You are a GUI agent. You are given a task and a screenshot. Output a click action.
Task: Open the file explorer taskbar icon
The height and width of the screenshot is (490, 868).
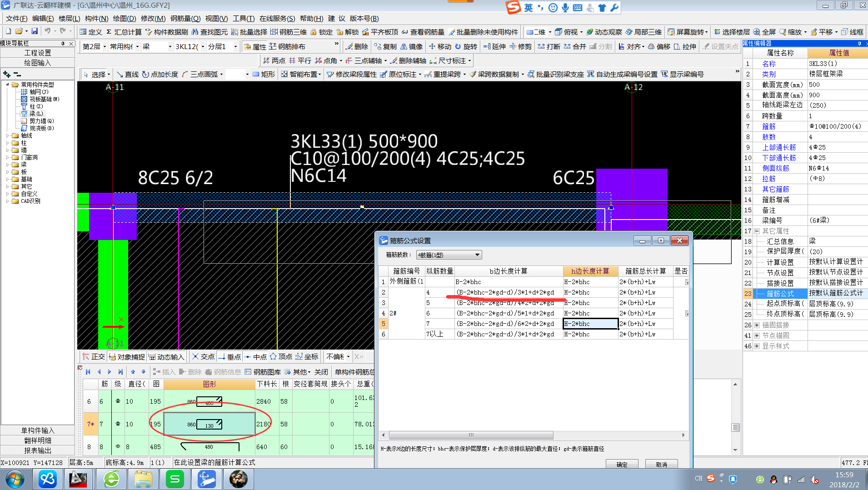(x=143, y=479)
